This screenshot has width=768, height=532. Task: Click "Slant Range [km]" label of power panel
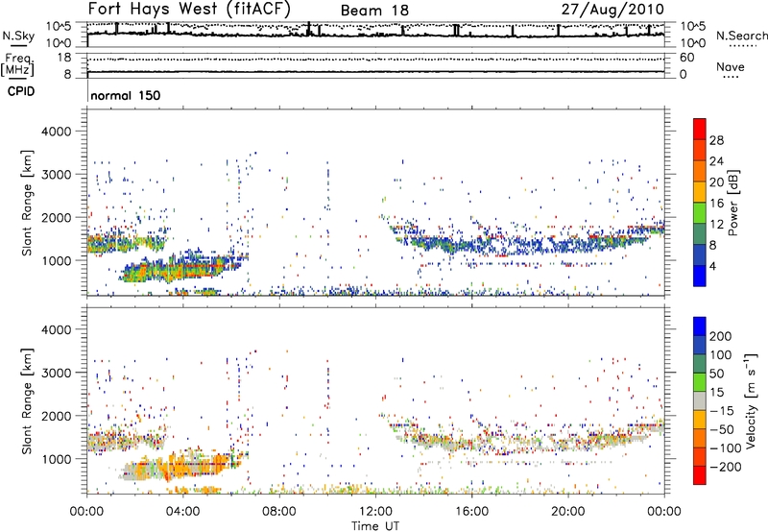coord(27,203)
